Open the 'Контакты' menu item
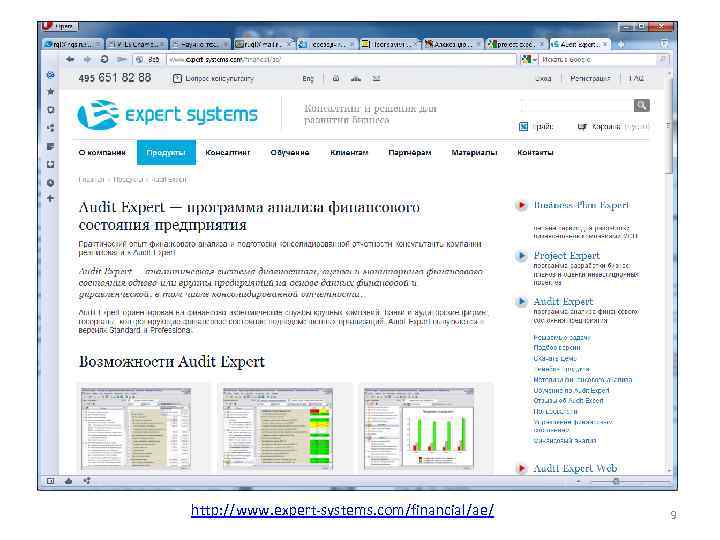Screen dimensions: 720x540 pos(535,152)
